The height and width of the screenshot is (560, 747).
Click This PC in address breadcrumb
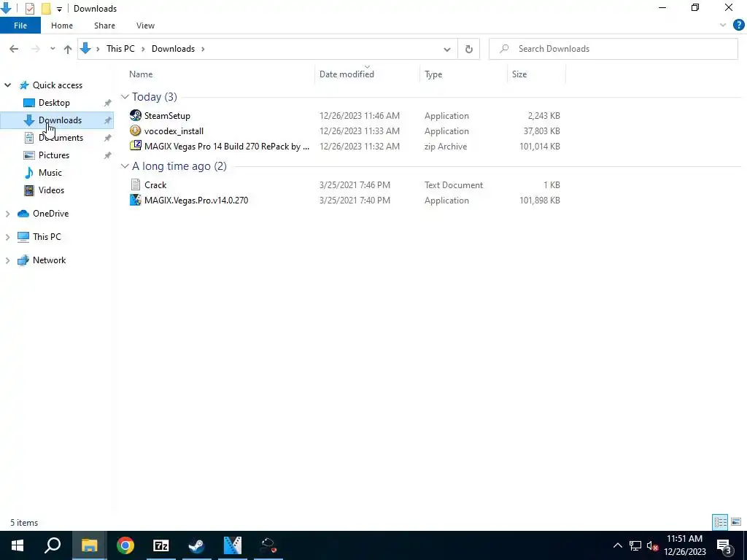click(x=120, y=49)
